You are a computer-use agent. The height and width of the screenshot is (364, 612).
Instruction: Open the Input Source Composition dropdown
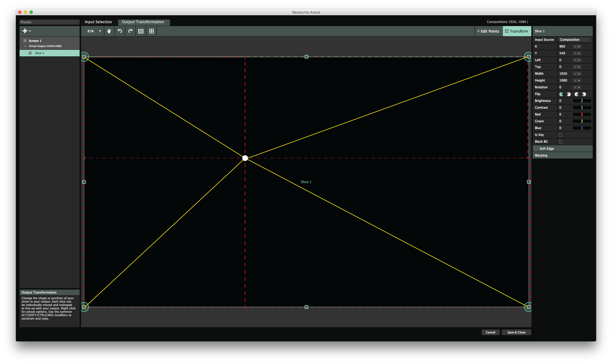tap(575, 40)
